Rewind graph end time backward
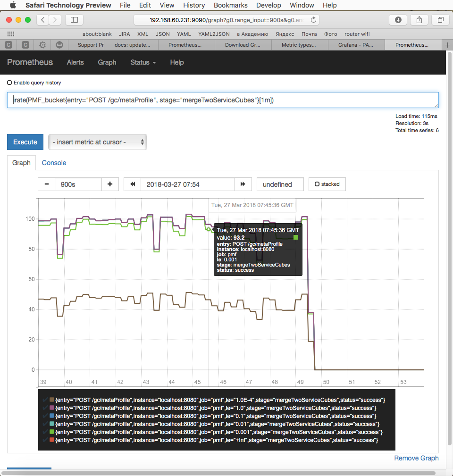Image resolution: width=453 pixels, height=476 pixels. pos(133,184)
